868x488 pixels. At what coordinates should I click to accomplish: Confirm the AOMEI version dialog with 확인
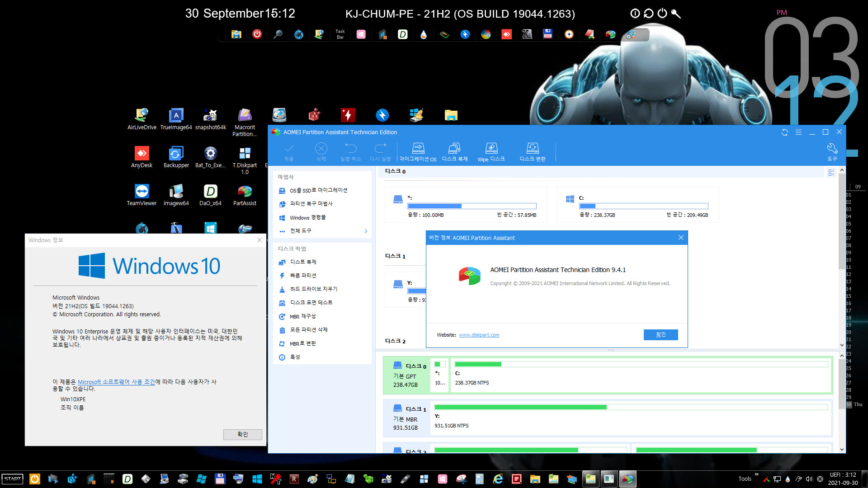click(x=660, y=334)
